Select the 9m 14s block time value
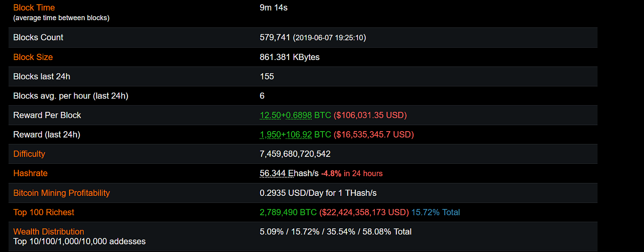 273,8
